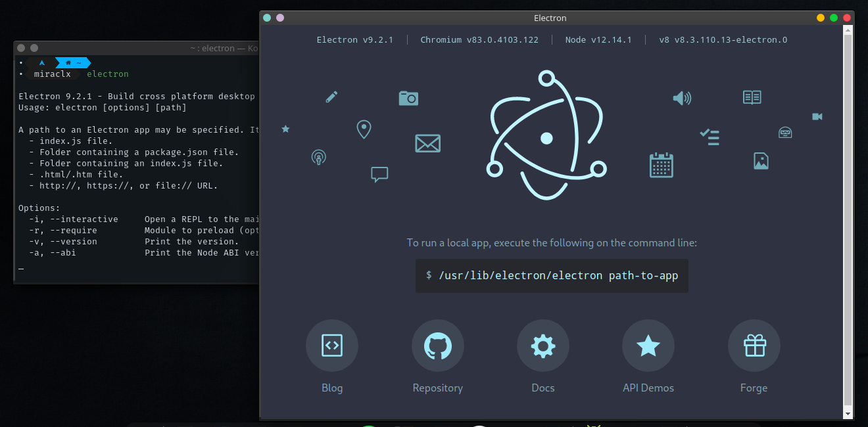The image size is (868, 427).
Task: Click the video camera icon
Action: tap(817, 116)
